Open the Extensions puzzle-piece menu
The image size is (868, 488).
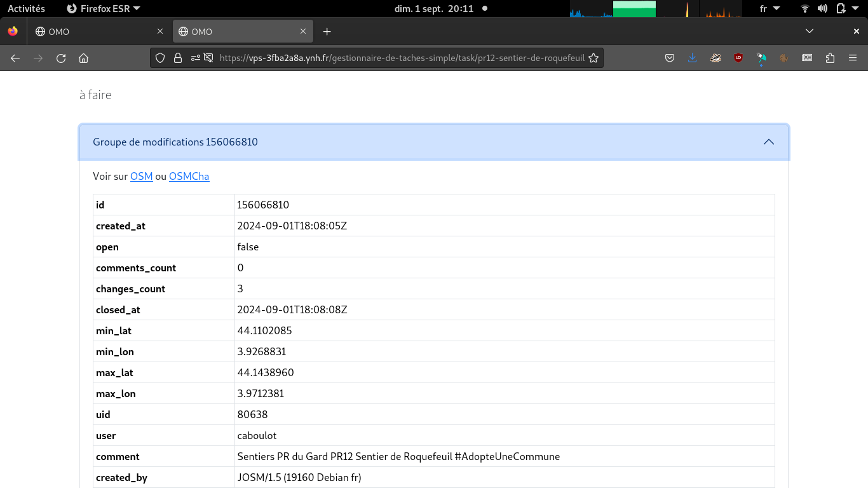(830, 58)
